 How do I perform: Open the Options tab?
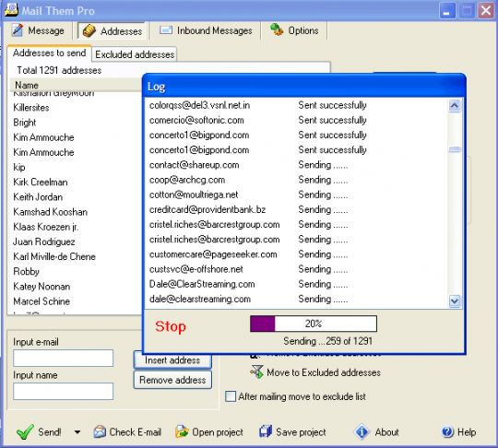294,30
